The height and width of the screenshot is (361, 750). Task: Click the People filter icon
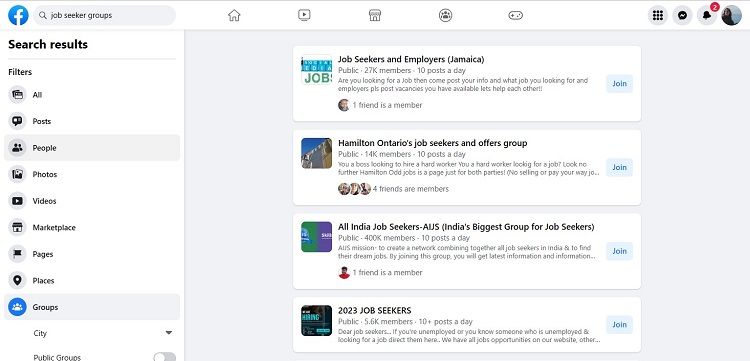[x=17, y=148]
